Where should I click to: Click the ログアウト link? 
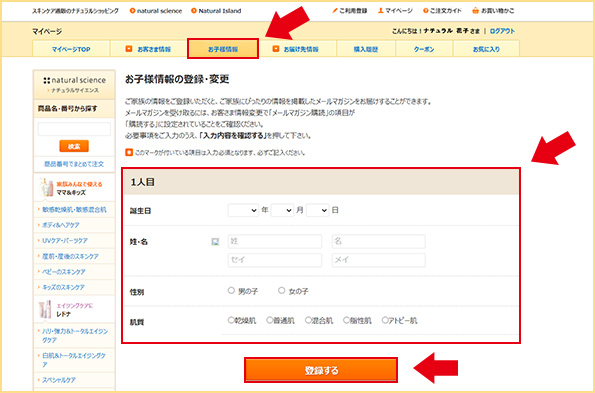click(502, 31)
